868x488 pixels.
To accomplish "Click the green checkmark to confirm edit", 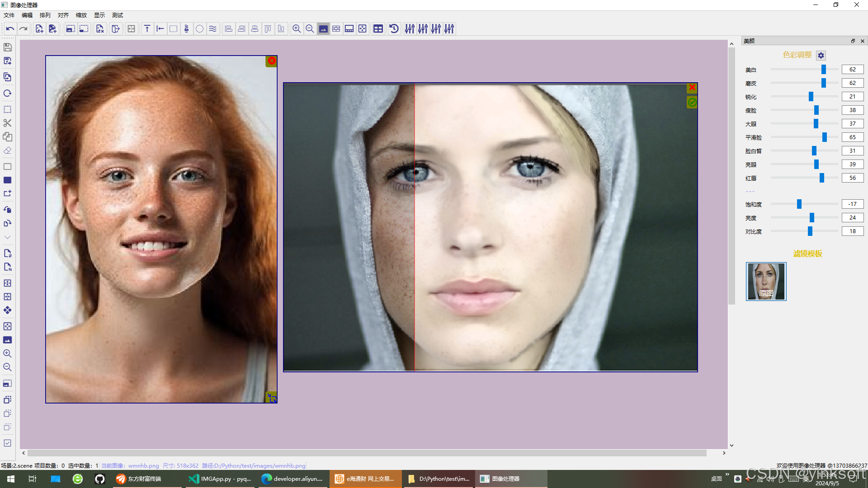I will 692,103.
